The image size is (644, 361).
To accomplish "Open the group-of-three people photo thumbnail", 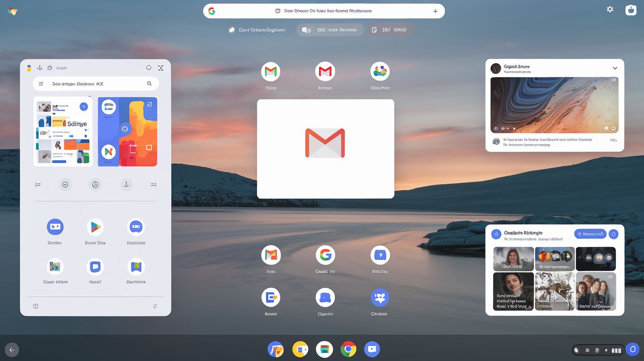I will coord(595,291).
